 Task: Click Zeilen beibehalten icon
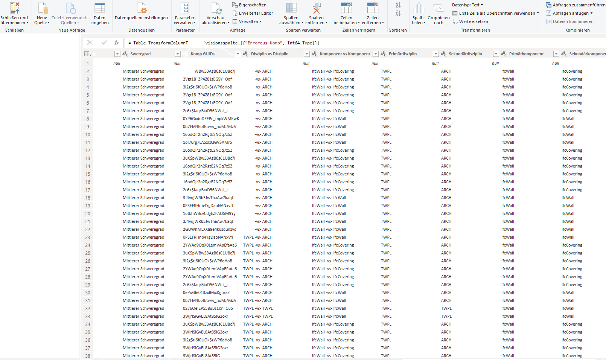pyautogui.click(x=346, y=8)
